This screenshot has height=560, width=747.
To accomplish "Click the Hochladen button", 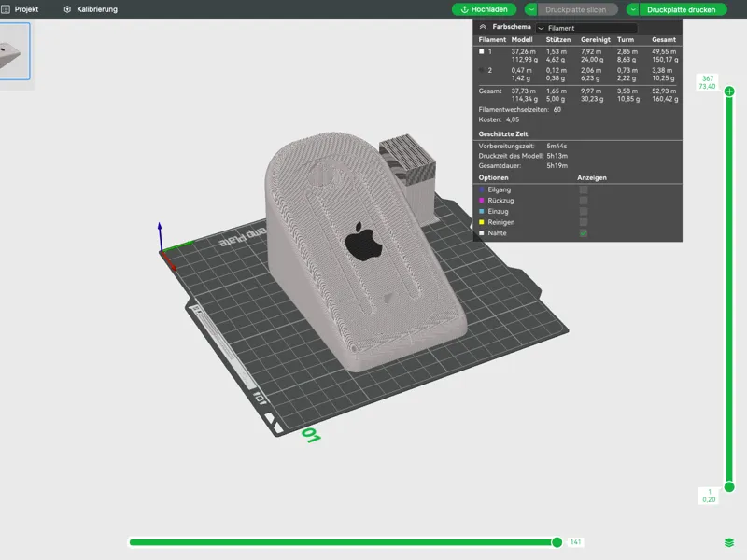I will point(484,9).
